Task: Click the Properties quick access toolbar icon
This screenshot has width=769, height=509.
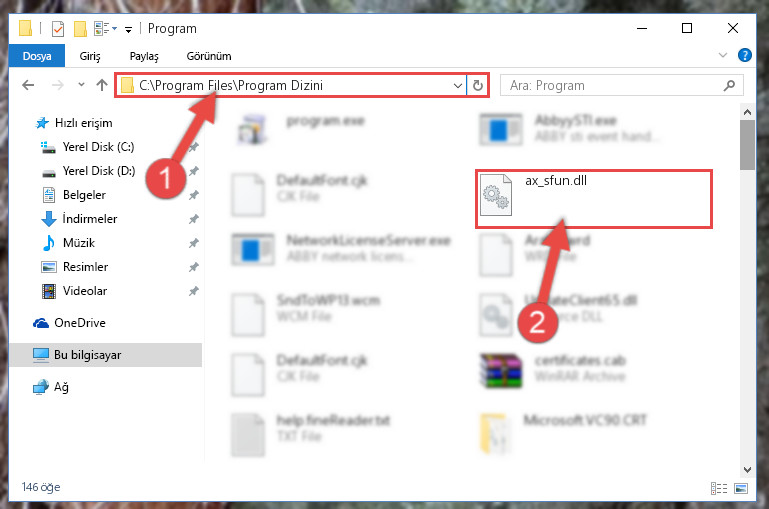Action: [x=58, y=28]
